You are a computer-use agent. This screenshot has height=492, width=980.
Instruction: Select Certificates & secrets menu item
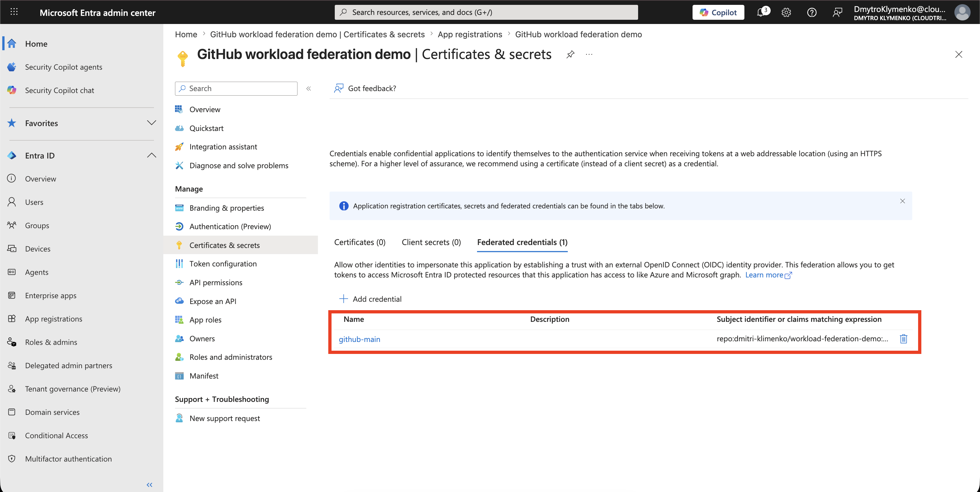click(x=240, y=245)
